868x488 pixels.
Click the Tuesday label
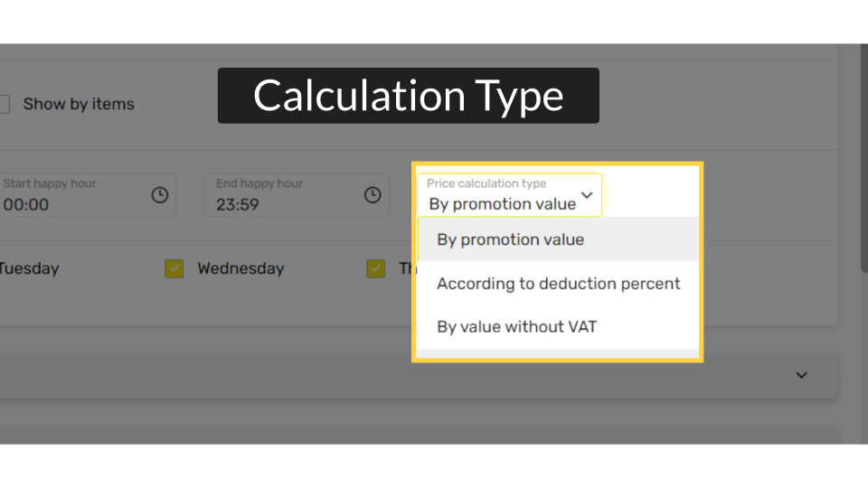pos(29,269)
